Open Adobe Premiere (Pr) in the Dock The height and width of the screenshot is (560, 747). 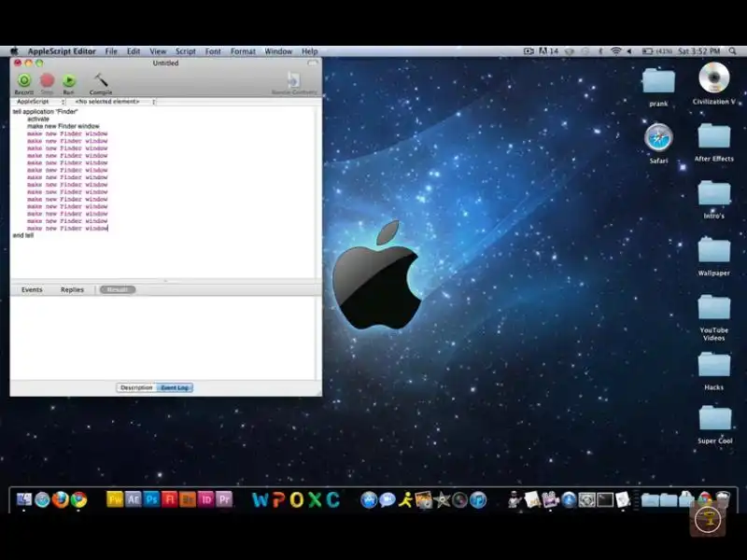[224, 499]
